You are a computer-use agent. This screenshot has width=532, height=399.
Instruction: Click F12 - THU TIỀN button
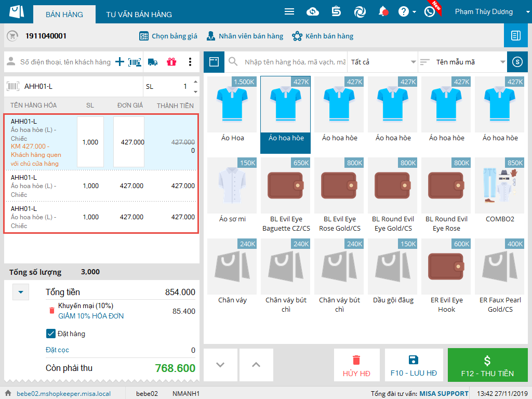tap(487, 365)
